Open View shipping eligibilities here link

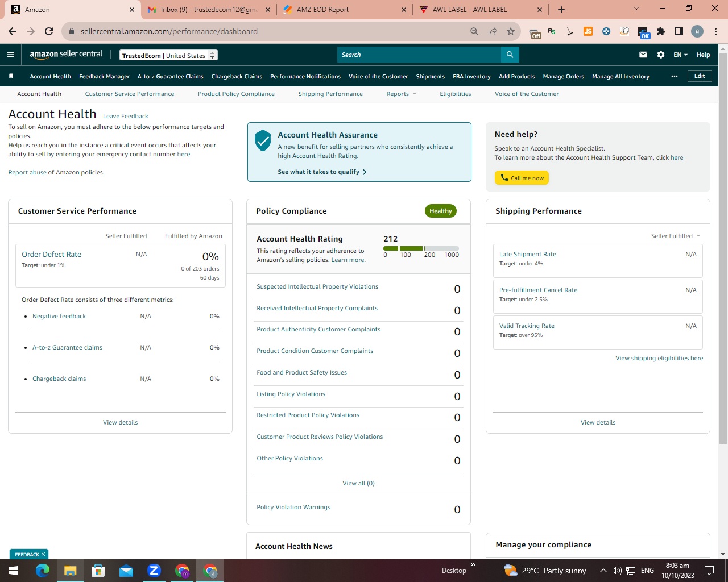pos(659,358)
